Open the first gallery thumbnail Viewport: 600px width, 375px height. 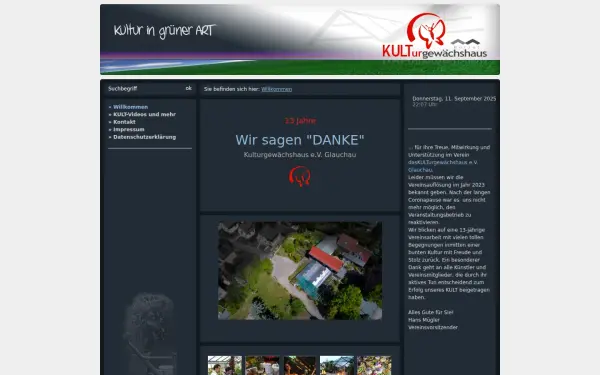click(x=225, y=365)
